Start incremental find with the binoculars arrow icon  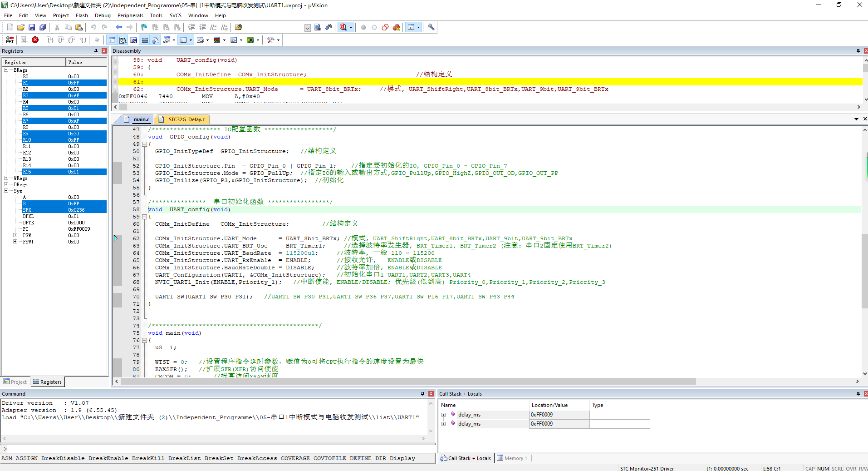[329, 27]
